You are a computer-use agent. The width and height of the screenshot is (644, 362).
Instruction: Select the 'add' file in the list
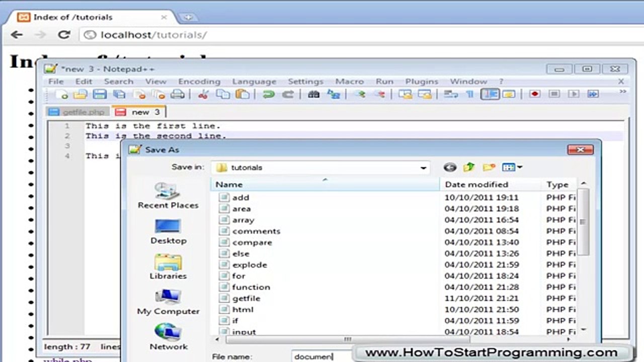pos(240,198)
